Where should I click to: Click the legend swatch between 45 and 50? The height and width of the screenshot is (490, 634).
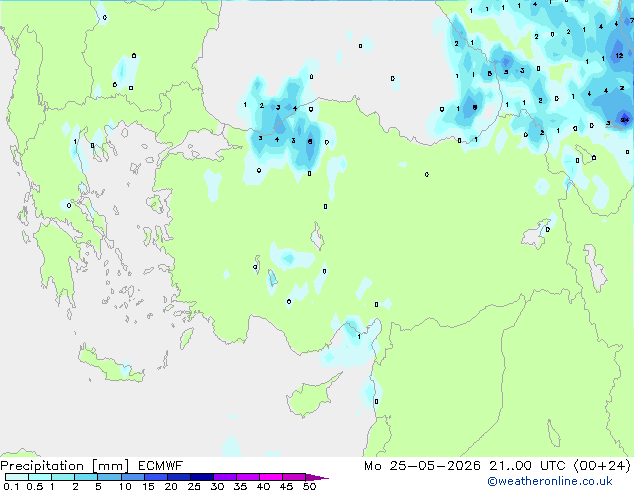point(294,477)
